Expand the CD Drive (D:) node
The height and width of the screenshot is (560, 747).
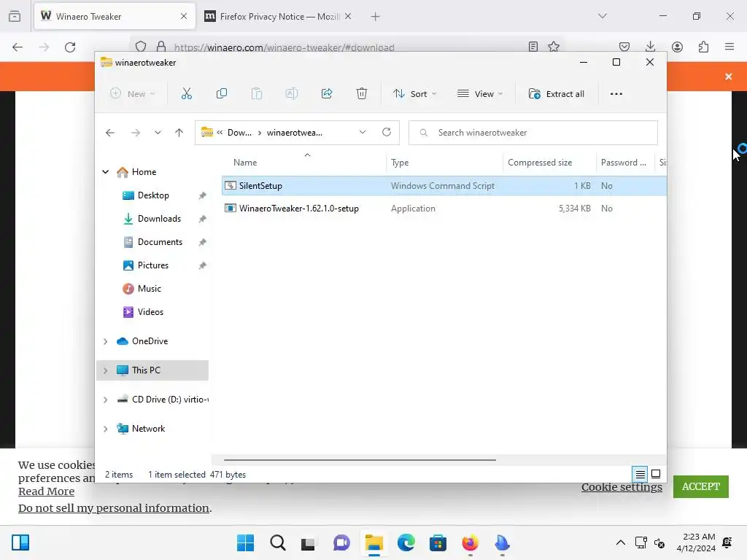tap(105, 400)
